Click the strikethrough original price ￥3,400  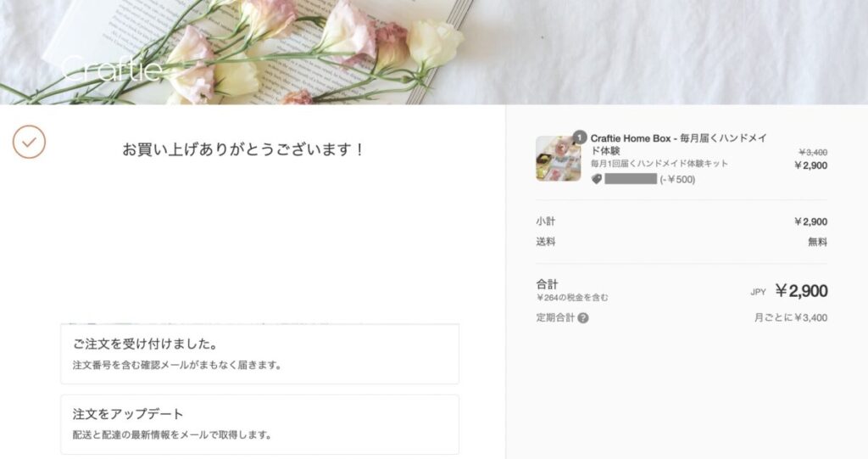[813, 153]
